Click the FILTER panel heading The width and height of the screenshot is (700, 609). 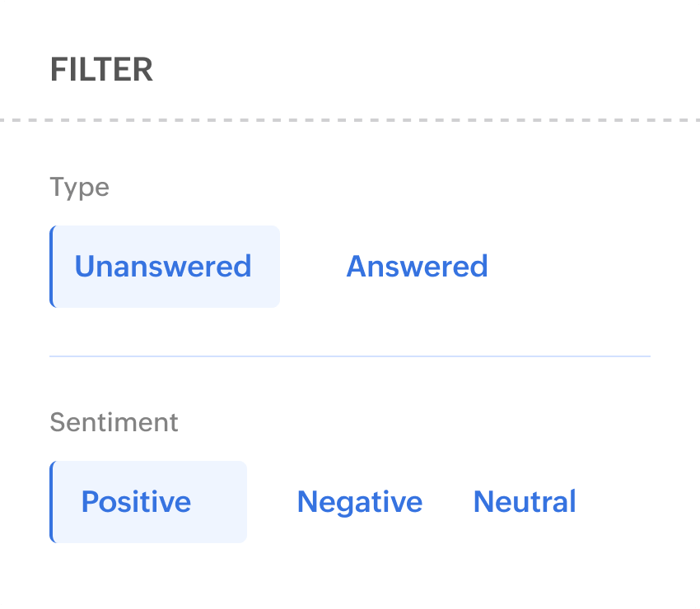pyautogui.click(x=101, y=70)
